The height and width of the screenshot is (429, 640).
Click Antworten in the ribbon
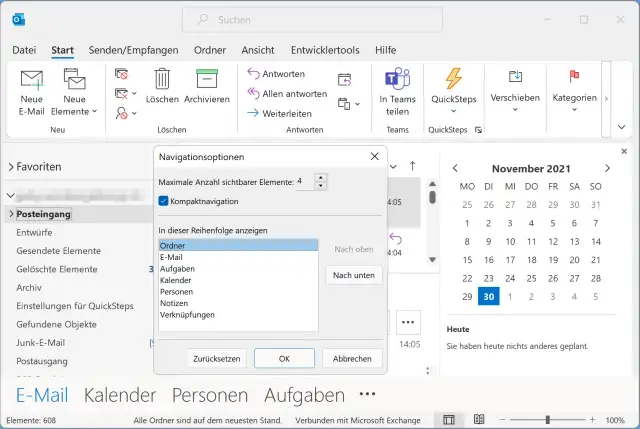(x=276, y=74)
